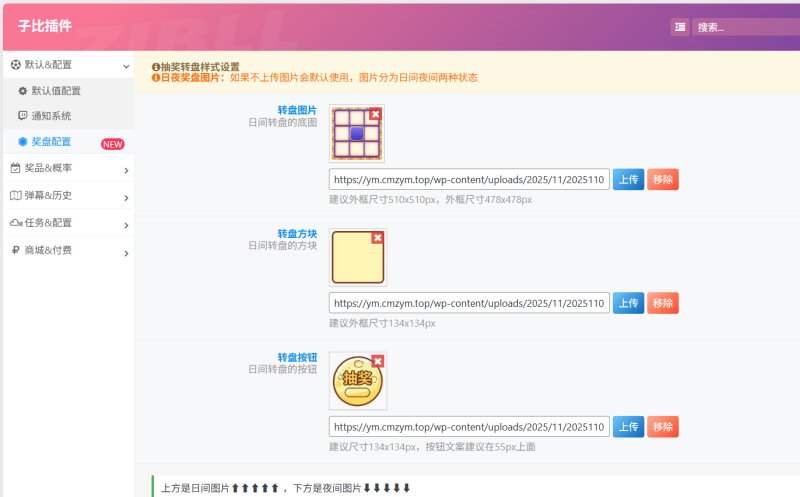Edit the 转盘方块 URL field
800x497 pixels.
[469, 303]
